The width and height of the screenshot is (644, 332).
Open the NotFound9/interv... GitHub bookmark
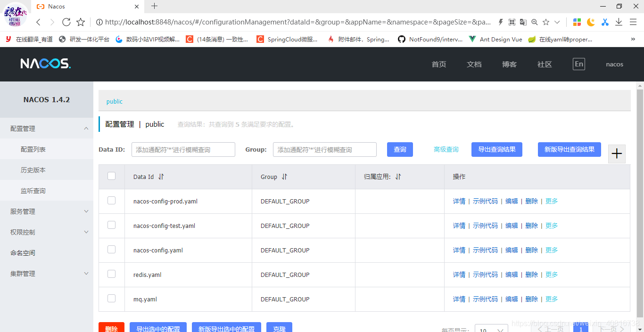430,40
